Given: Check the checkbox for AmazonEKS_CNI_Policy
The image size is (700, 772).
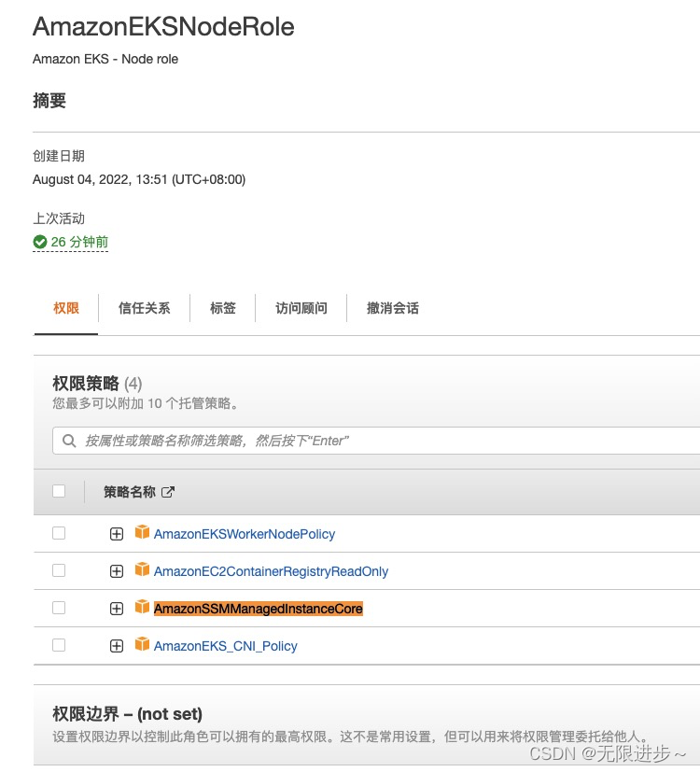Looking at the screenshot, I should pyautogui.click(x=59, y=645).
